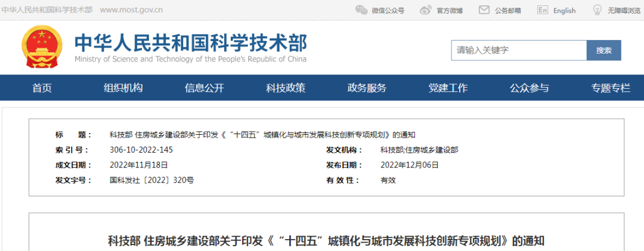Click the government mailbox envelope icon
Viewport: 644px width, 251px height.
(x=484, y=10)
